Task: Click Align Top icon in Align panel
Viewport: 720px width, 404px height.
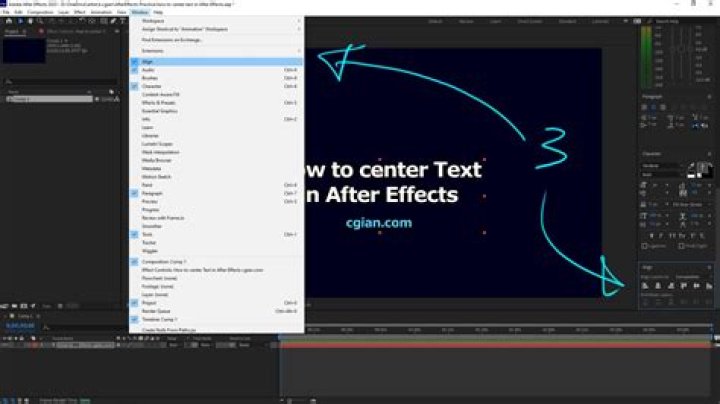Action: (684, 286)
